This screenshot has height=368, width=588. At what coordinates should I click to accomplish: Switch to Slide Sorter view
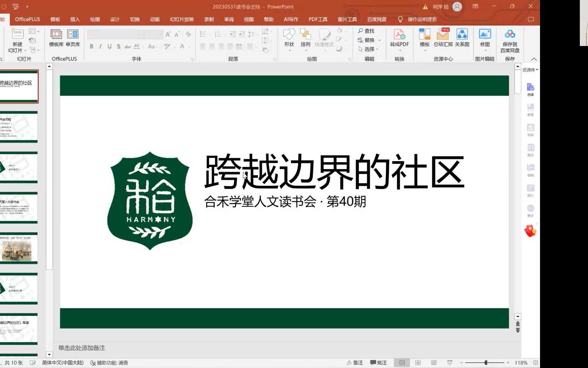(418, 363)
